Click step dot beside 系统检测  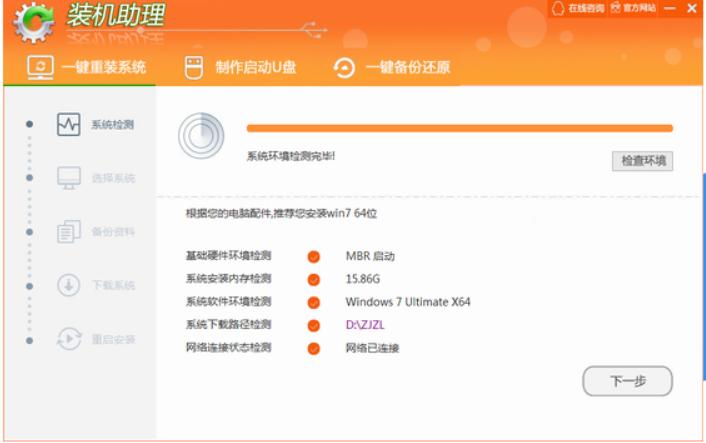30,124
